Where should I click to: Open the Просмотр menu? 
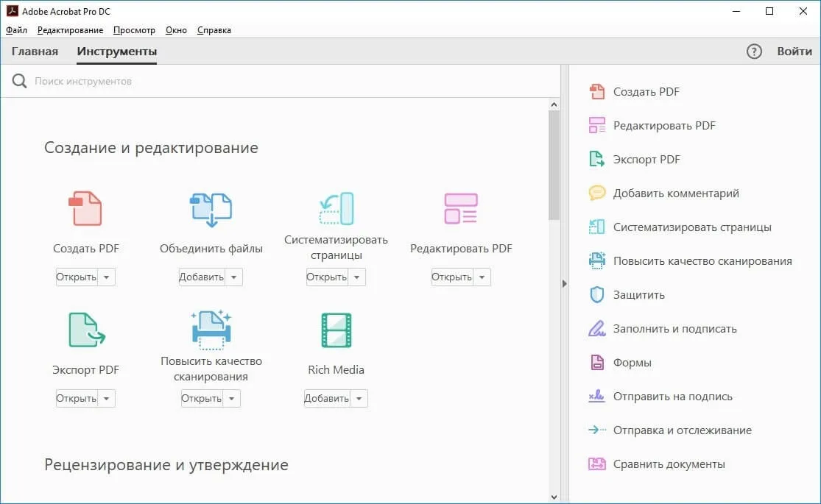(133, 29)
